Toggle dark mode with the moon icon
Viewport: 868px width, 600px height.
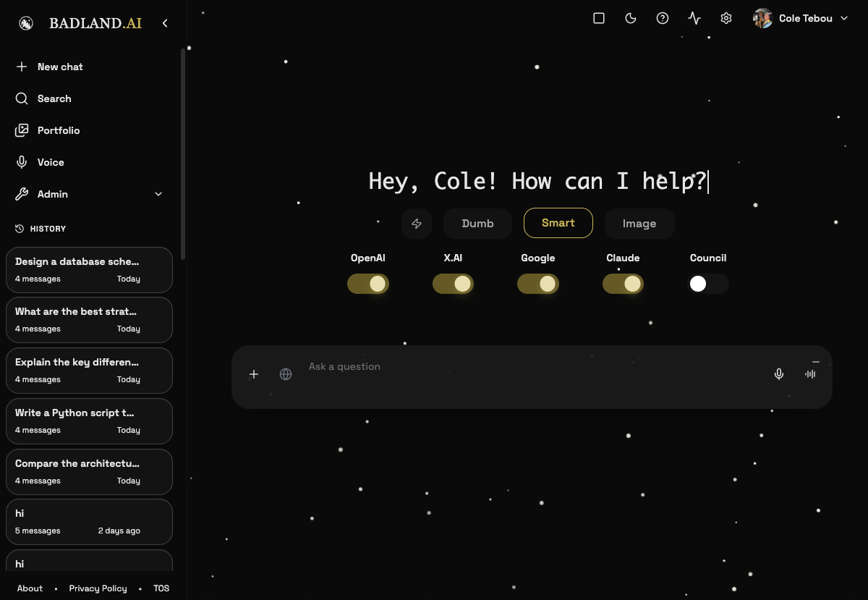click(x=631, y=18)
